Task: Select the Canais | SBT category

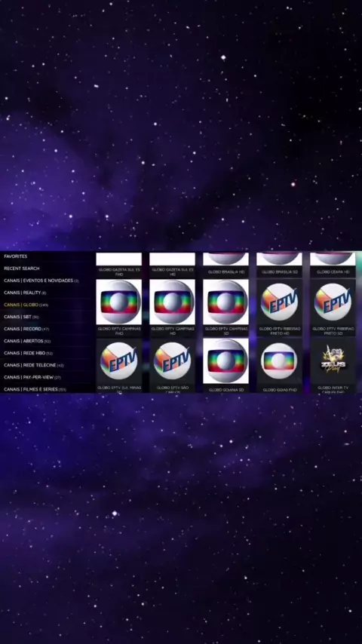Action: (x=21, y=317)
